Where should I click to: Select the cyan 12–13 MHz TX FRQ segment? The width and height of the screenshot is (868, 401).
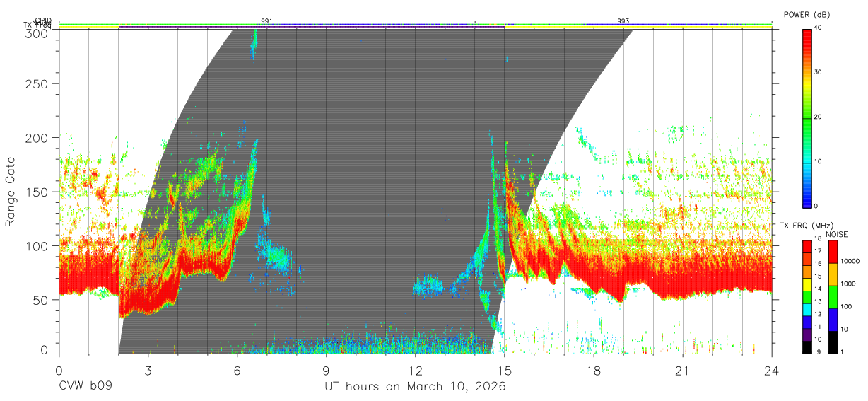pos(807,309)
